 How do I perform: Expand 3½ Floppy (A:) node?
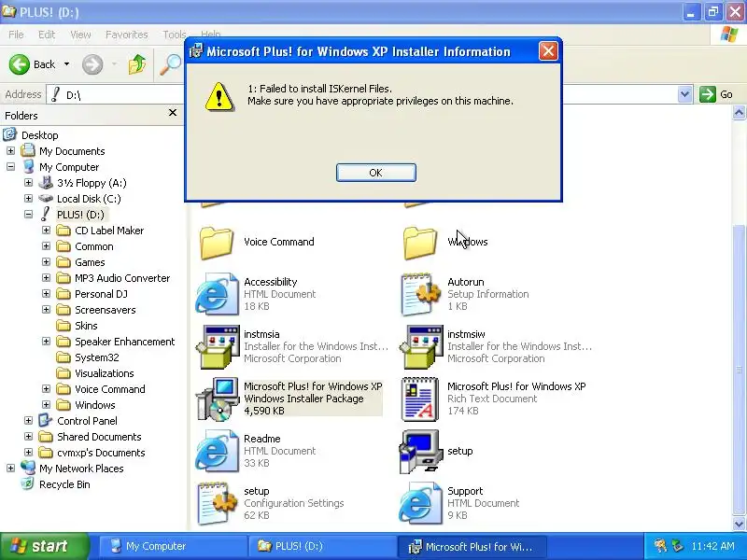click(28, 183)
